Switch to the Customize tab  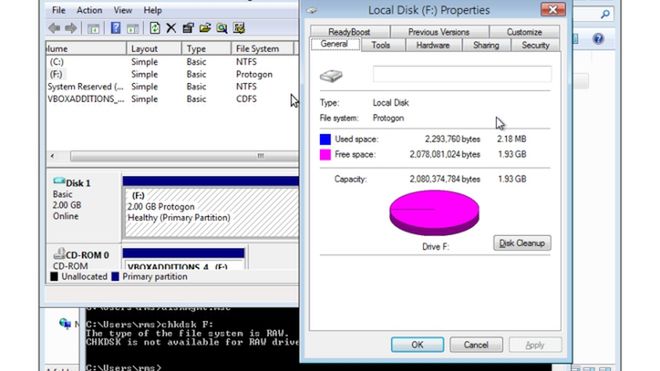524,32
